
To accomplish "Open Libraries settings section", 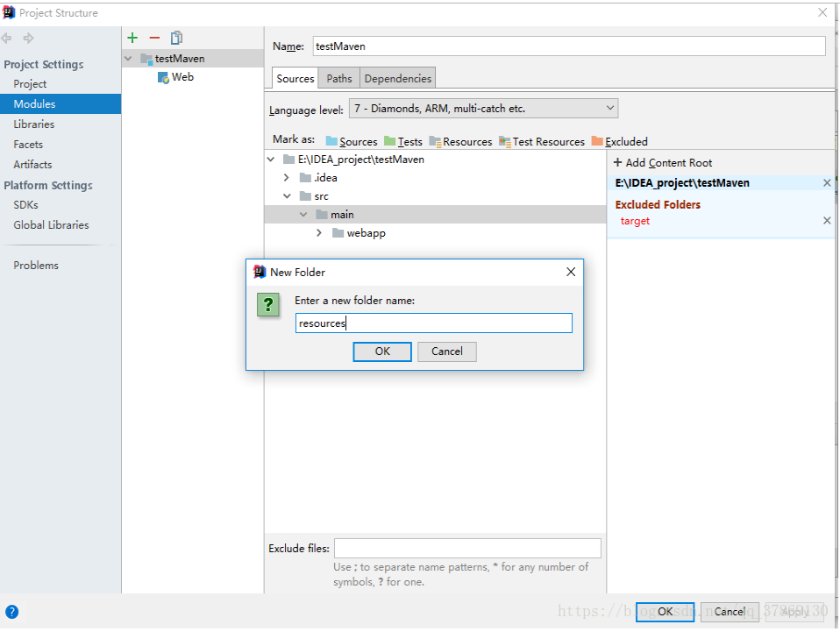I will point(33,124).
